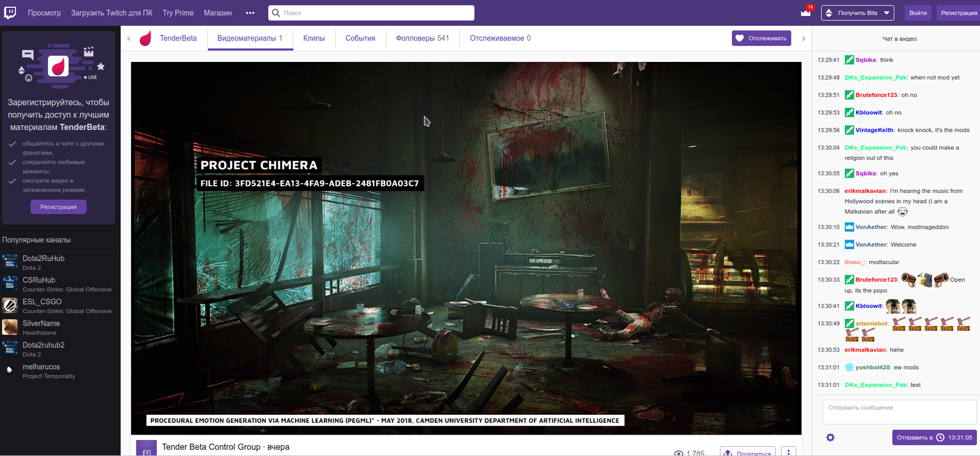Click top-right Регистрация button

[x=959, y=13]
